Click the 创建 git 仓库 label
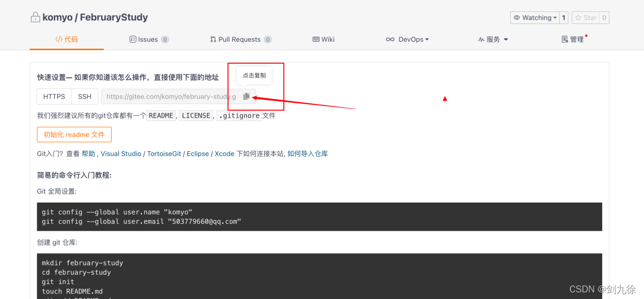The image size is (644, 299). (x=57, y=242)
